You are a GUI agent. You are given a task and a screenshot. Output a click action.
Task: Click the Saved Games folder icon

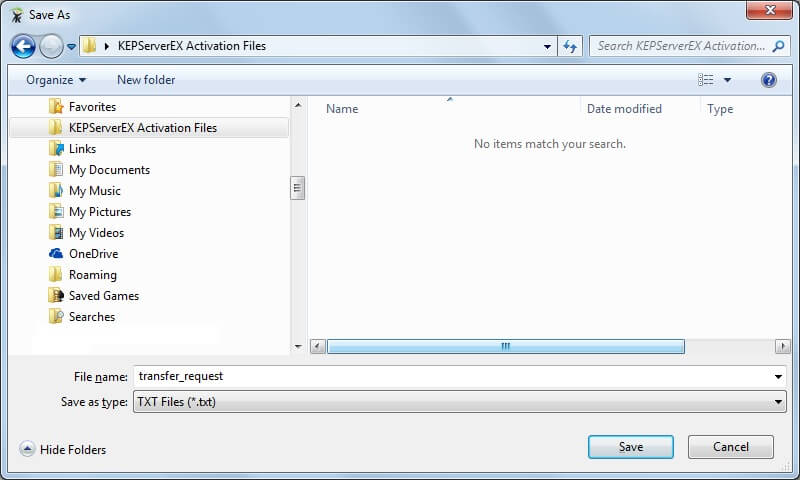pyautogui.click(x=56, y=296)
